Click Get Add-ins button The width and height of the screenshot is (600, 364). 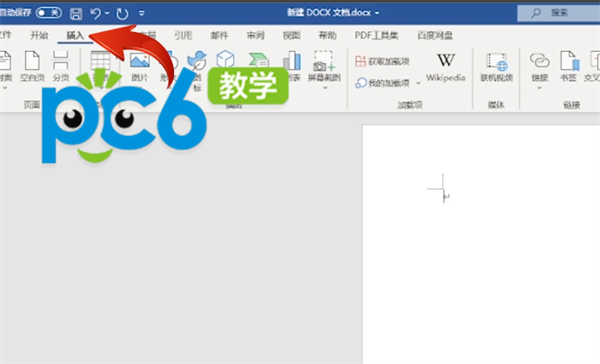[x=382, y=61]
